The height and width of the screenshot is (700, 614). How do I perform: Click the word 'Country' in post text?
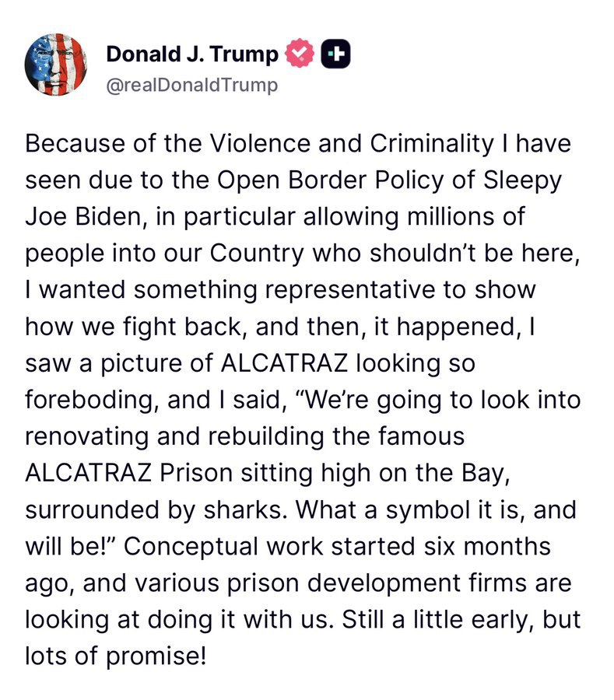[257, 254]
